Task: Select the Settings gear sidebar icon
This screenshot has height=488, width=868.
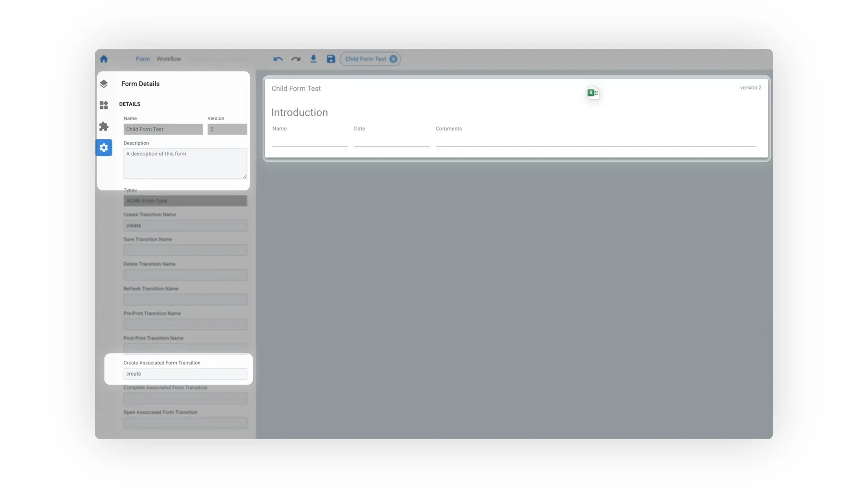Action: 104,148
